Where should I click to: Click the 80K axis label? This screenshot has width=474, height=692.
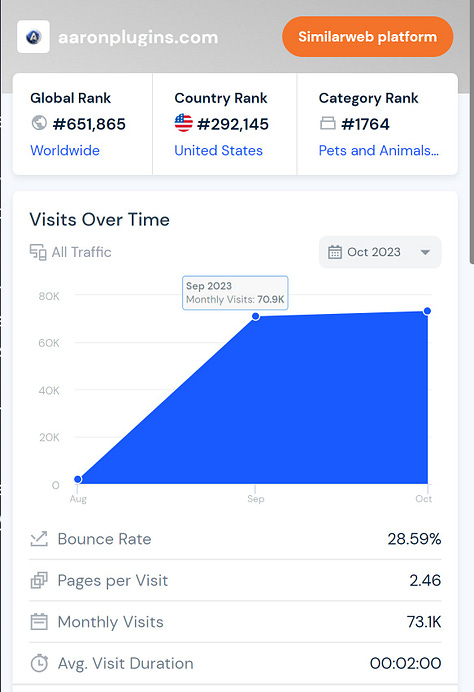pos(49,296)
